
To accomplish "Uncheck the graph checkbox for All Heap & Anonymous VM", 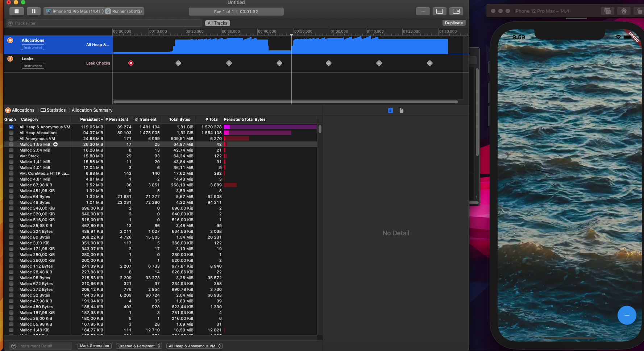I will (11, 127).
